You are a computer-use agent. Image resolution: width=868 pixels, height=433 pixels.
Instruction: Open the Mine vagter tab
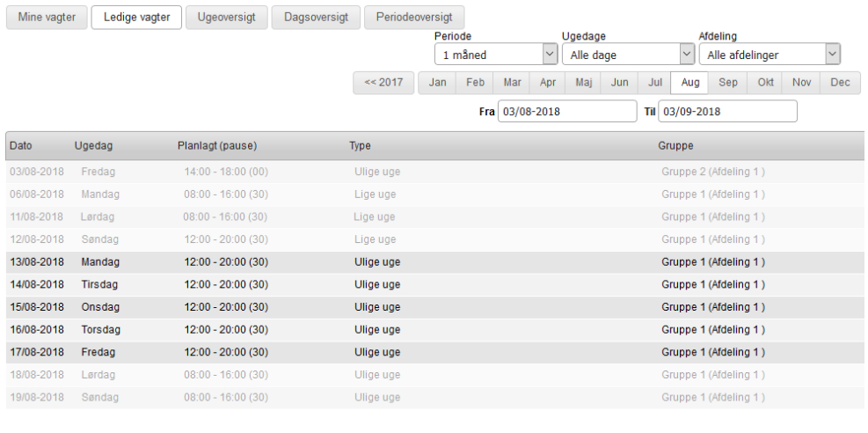tap(47, 18)
